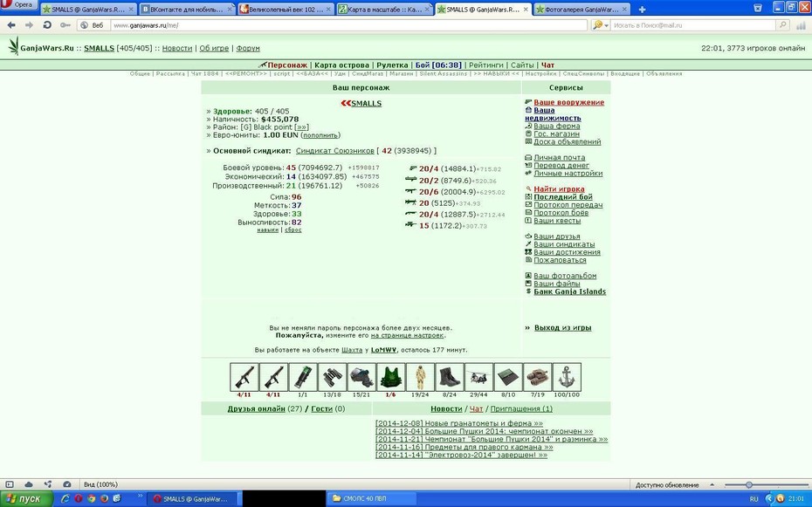The image size is (812, 507).
Task: Open Ваше вооружение service link
Action: tap(569, 102)
